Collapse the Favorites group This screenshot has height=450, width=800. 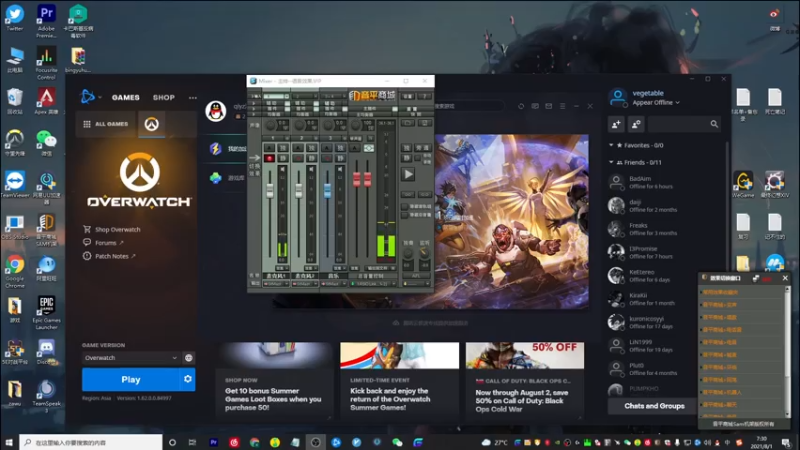[x=611, y=145]
